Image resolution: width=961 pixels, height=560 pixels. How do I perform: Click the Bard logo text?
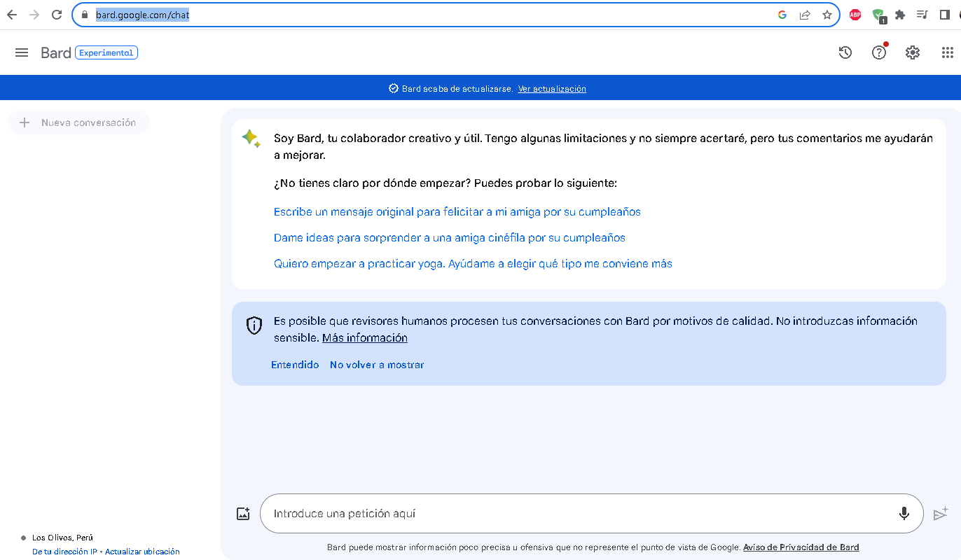pos(56,52)
